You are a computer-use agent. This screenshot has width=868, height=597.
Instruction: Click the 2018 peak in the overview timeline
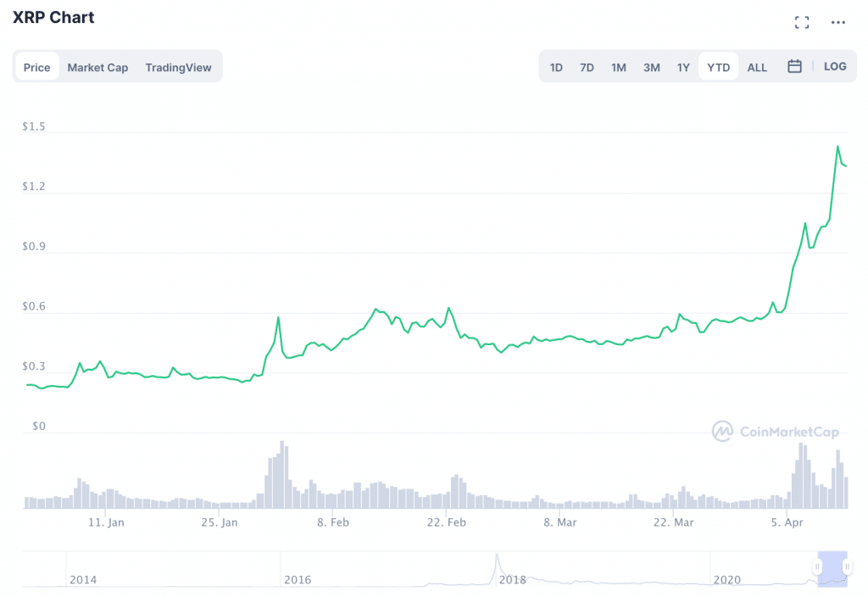click(497, 558)
